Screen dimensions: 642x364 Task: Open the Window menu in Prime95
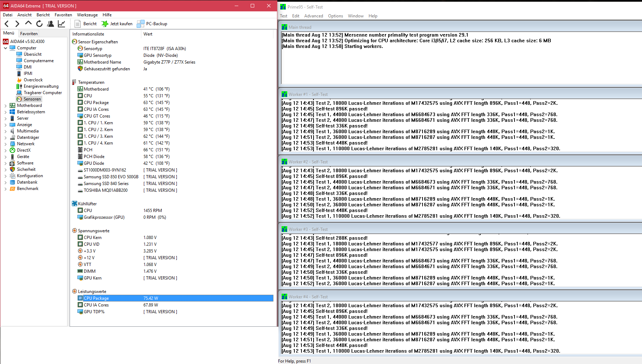(x=355, y=16)
